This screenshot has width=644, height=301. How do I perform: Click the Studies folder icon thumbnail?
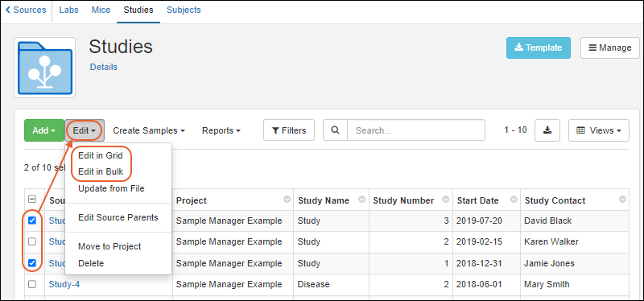pyautogui.click(x=45, y=68)
